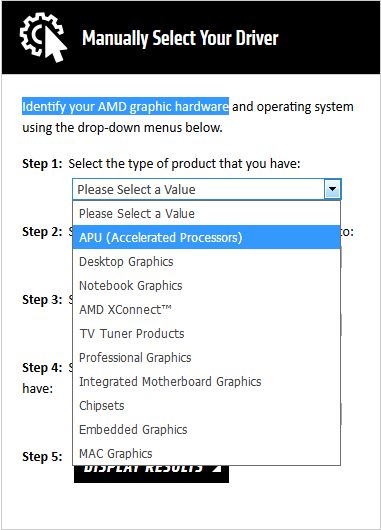The width and height of the screenshot is (381, 530).
Task: Click the gear and cursor icon
Action: pos(43,38)
